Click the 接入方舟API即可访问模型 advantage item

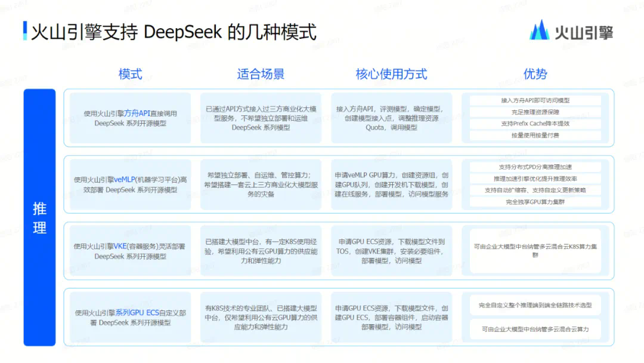(535, 100)
